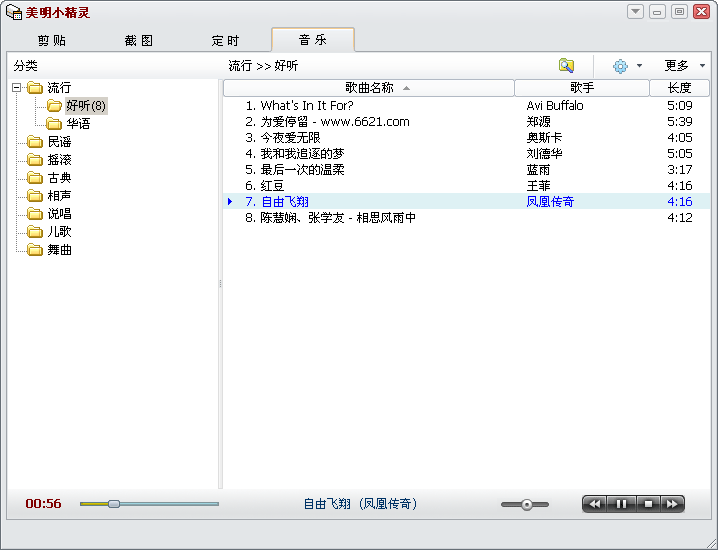
Task: Click the 说唱 folder icon
Action: (35, 214)
